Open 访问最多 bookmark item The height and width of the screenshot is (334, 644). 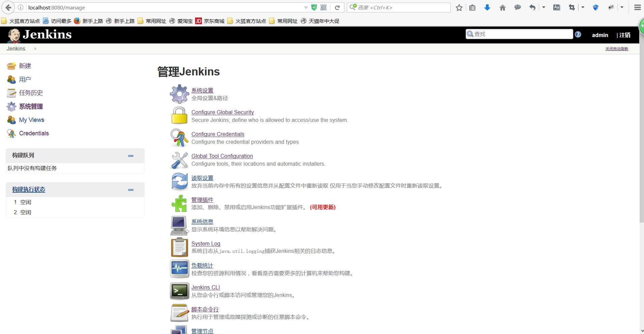coord(57,21)
